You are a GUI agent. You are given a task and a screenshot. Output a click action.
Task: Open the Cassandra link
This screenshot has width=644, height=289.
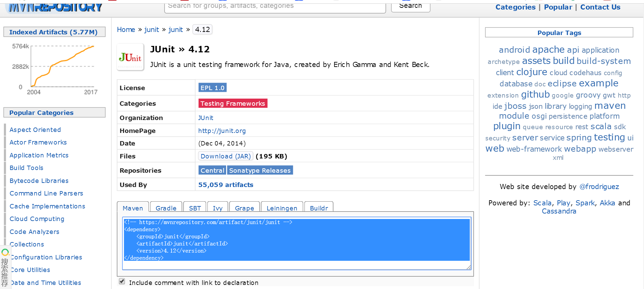coord(559,211)
